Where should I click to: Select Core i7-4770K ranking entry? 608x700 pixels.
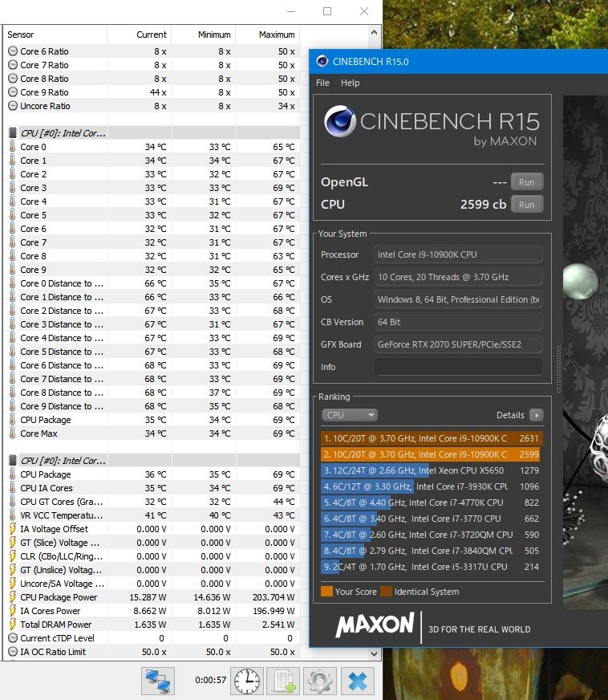431,503
